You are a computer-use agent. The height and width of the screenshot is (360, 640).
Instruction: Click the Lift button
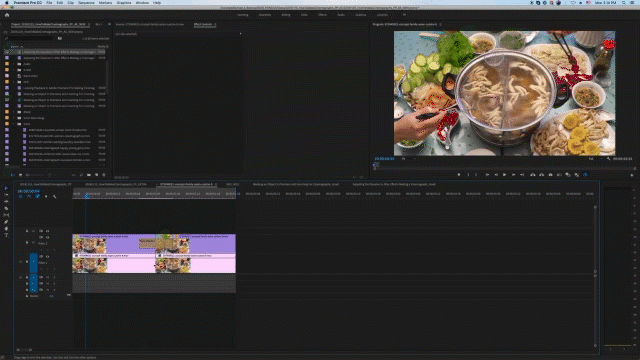click(533, 175)
